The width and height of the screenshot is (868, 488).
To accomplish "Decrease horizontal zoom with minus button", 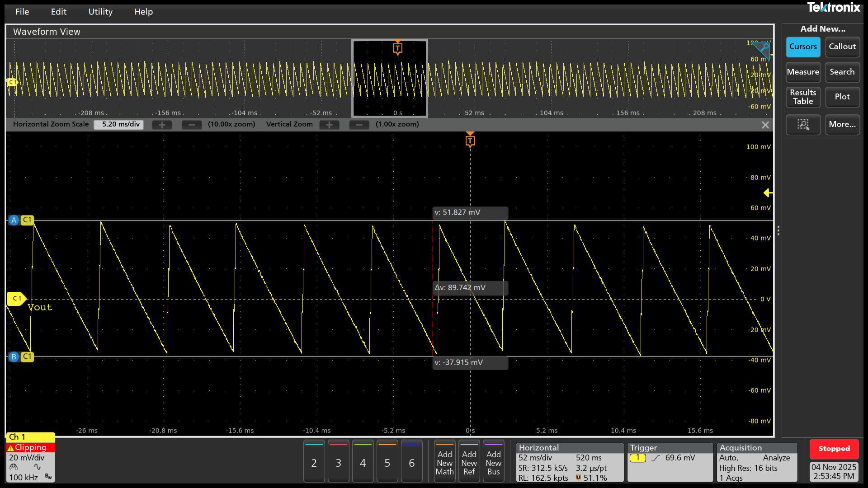I will click(x=192, y=125).
